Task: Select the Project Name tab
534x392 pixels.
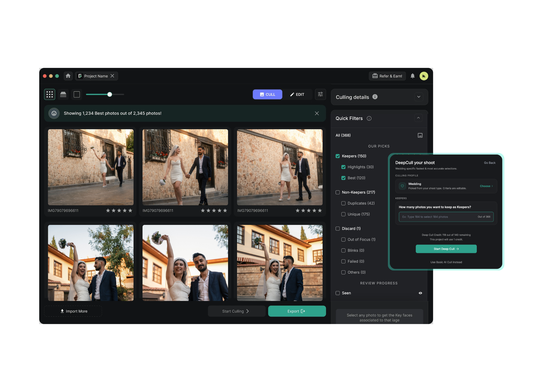Action: point(96,76)
